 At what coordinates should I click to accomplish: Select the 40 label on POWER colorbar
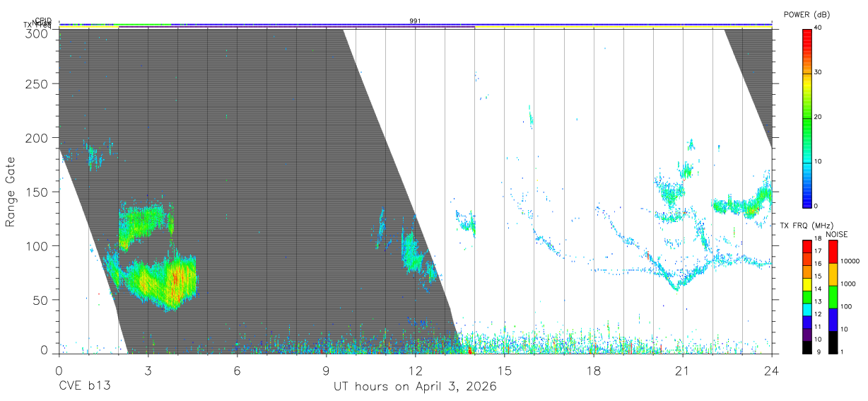click(x=819, y=28)
